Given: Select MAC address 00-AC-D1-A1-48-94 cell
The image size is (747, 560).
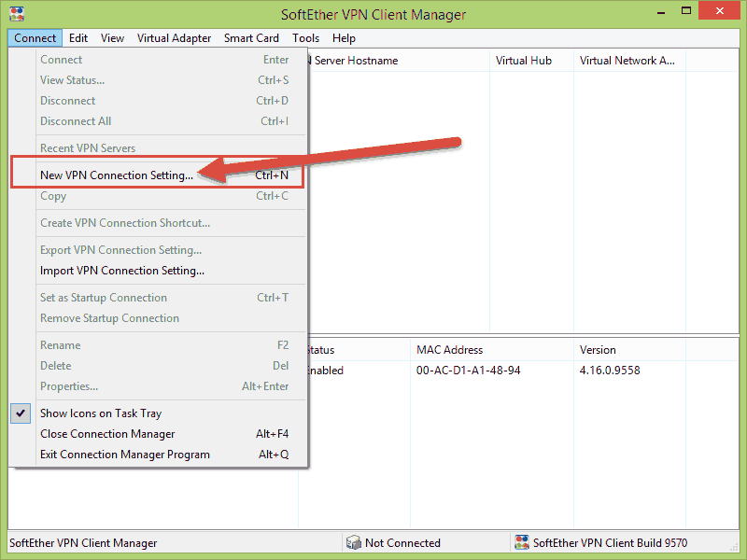Looking at the screenshot, I should 469,371.
